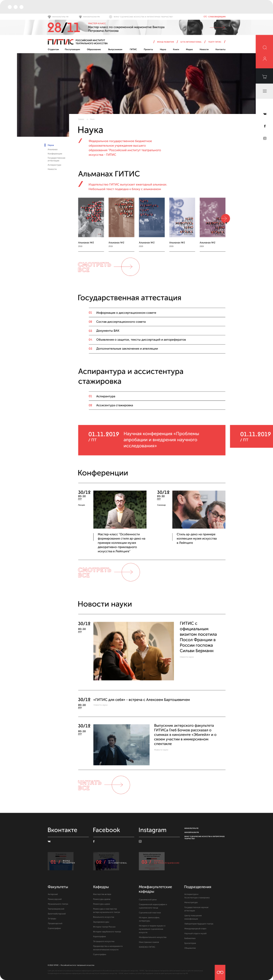Open the Фонд развития top link

click(165, 42)
